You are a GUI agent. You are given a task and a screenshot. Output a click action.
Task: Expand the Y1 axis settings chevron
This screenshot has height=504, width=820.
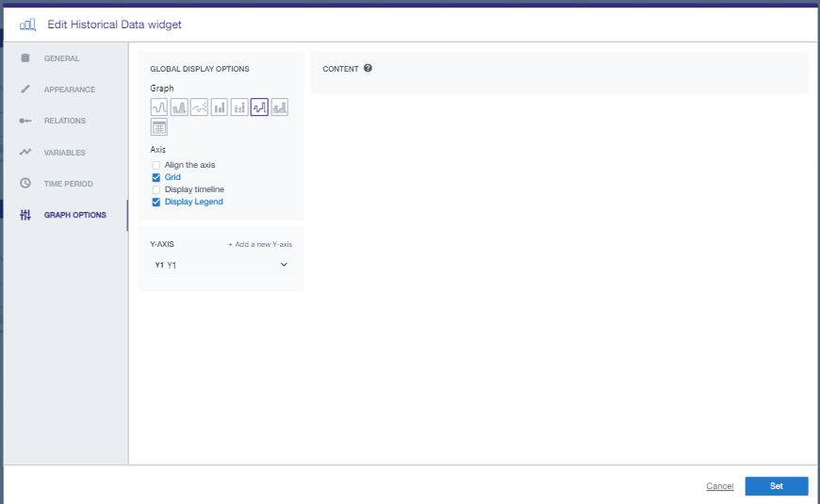(284, 265)
